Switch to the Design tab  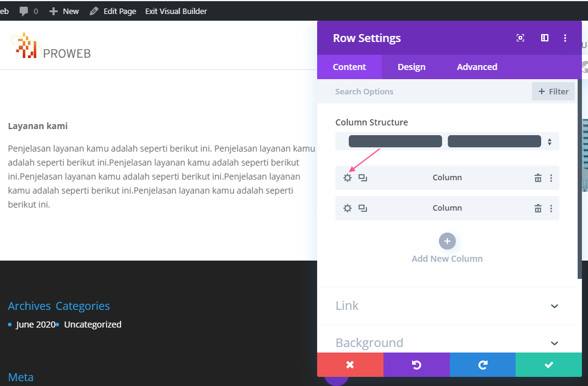[411, 67]
